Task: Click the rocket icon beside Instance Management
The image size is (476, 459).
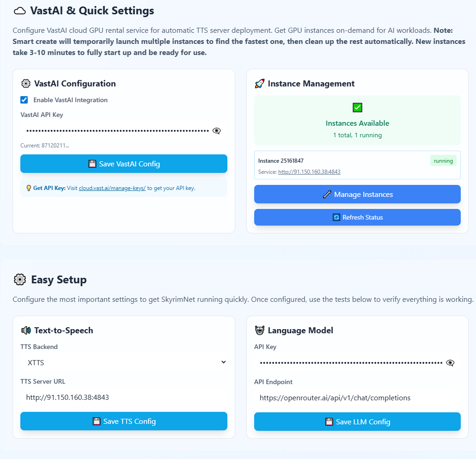Action: [259, 84]
